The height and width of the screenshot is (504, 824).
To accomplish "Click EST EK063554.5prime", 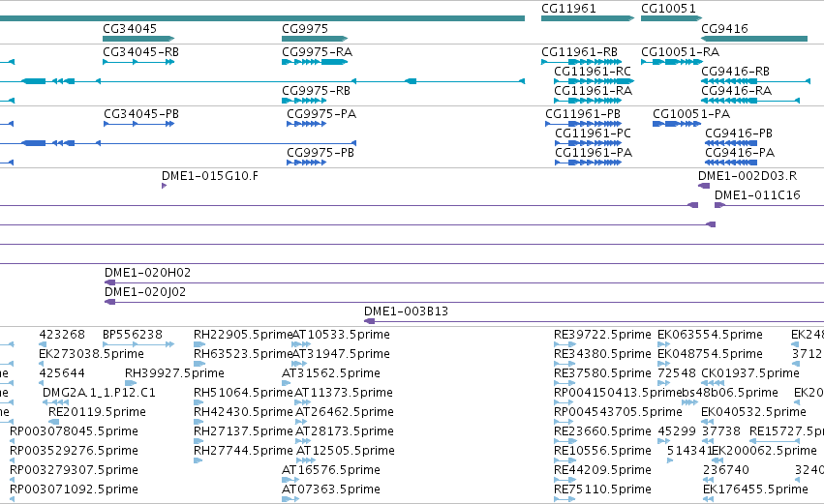I will tap(663, 344).
